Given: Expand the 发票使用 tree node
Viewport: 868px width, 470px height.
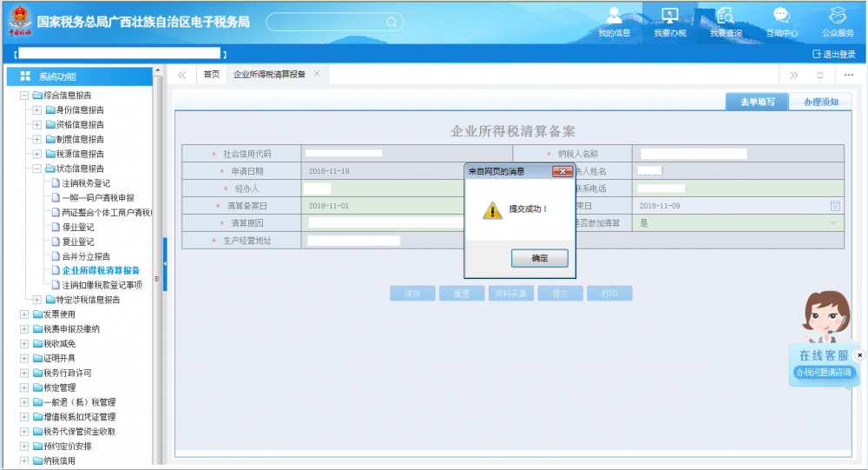Looking at the screenshot, I should (x=24, y=314).
